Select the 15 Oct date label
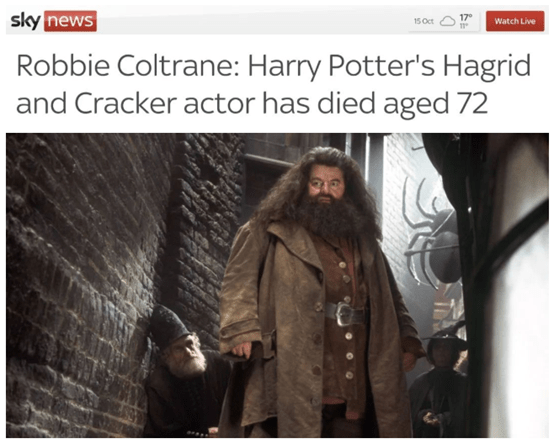Screen dimensions: 554x444 pyautogui.click(x=423, y=21)
